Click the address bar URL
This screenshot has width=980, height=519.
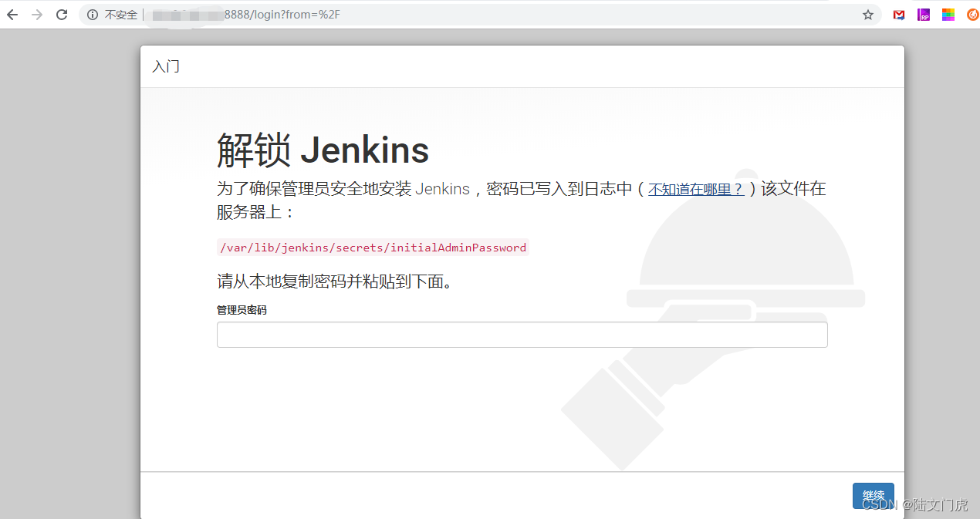click(245, 15)
